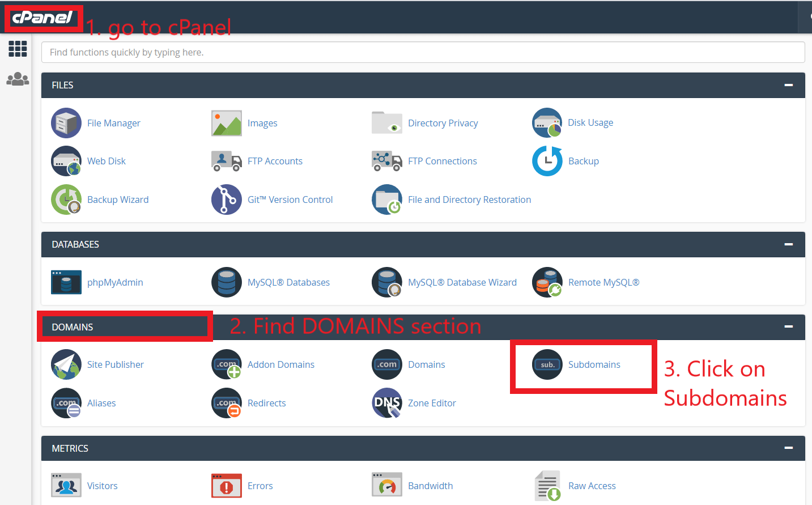Open the Visitors link
This screenshot has width=812, height=505.
pos(103,486)
